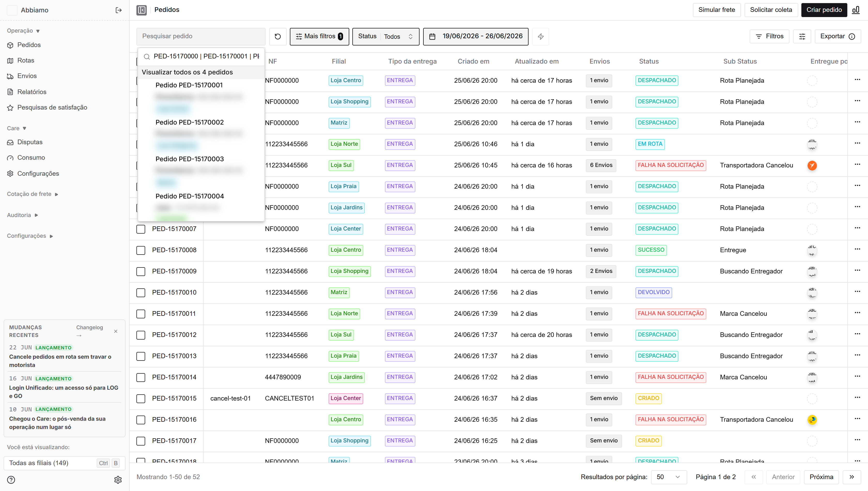The image size is (868, 491).
Task: Click the calendar icon in date range
Action: coord(432,36)
